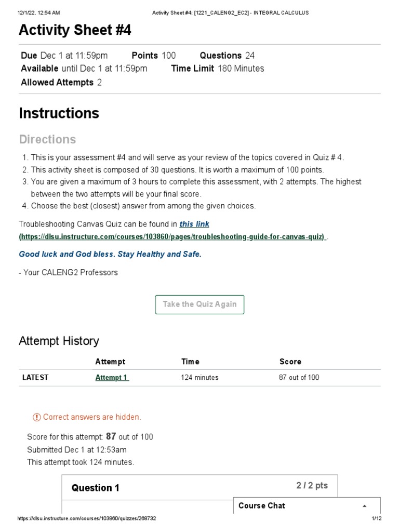Viewport: 399px width, 532px height.
Task: Click the Attempt column header
Action: coord(110,362)
